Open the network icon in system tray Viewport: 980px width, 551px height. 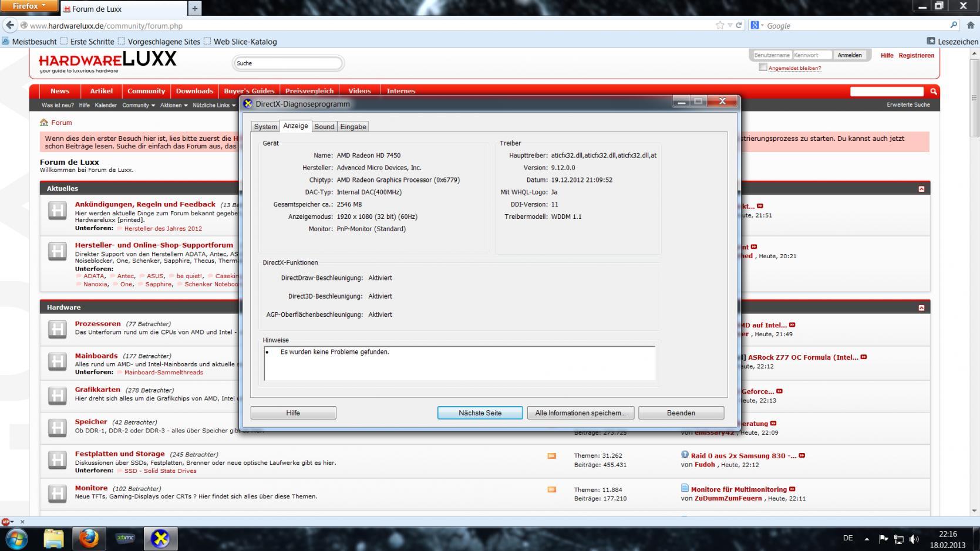[898, 539]
